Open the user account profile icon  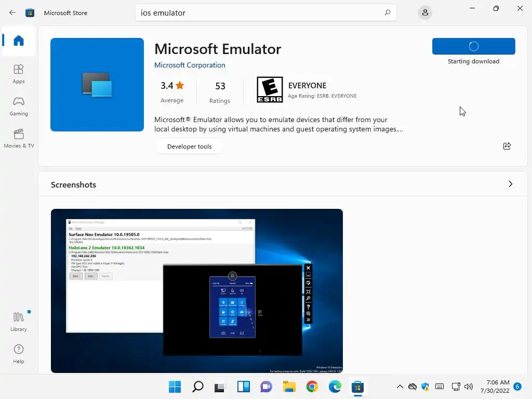pyautogui.click(x=425, y=13)
